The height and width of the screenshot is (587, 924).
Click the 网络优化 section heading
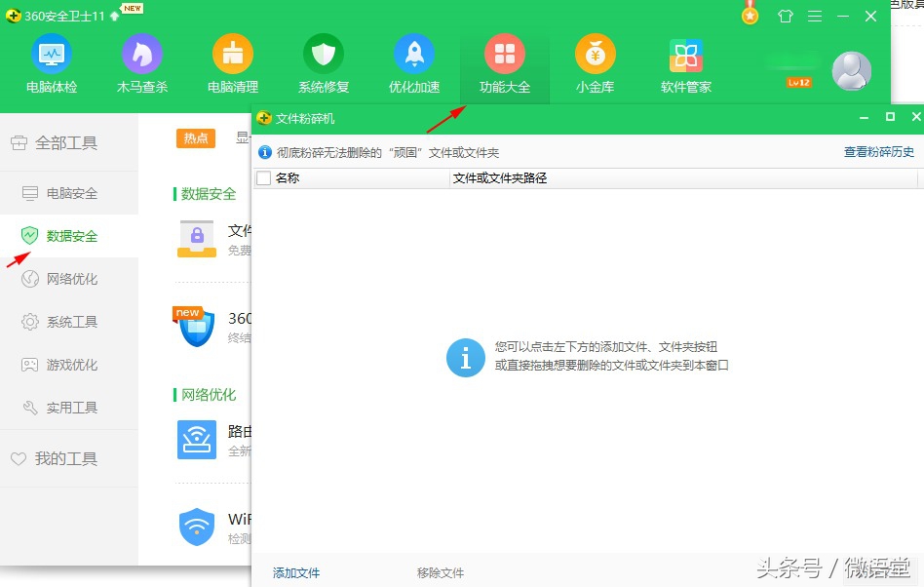click(x=209, y=395)
